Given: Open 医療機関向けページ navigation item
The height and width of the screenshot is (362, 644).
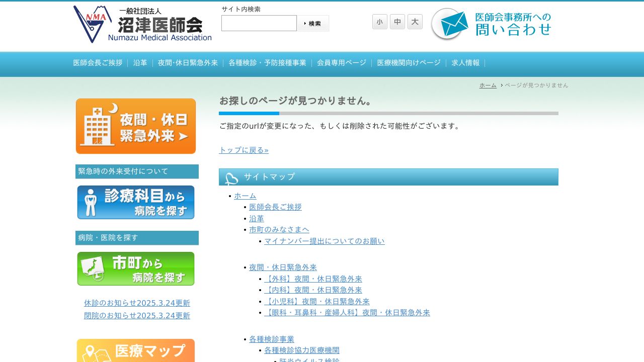Looking at the screenshot, I should (409, 63).
